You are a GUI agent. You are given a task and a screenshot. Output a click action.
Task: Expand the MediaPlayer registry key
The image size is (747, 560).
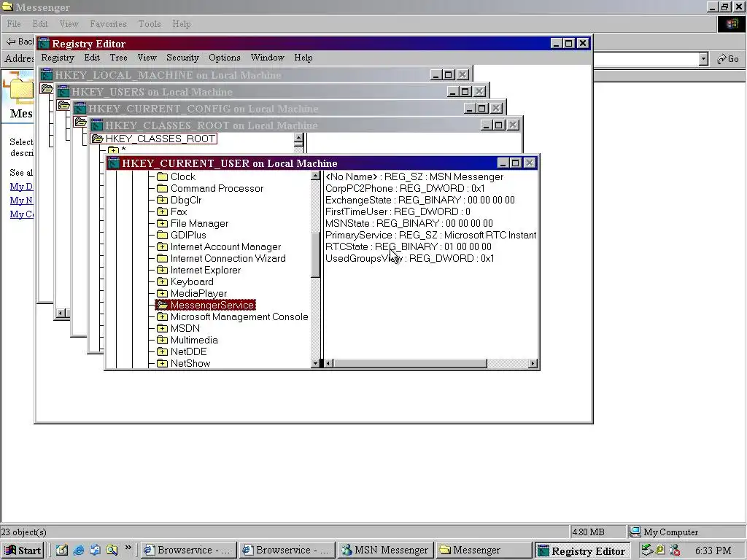click(x=163, y=293)
